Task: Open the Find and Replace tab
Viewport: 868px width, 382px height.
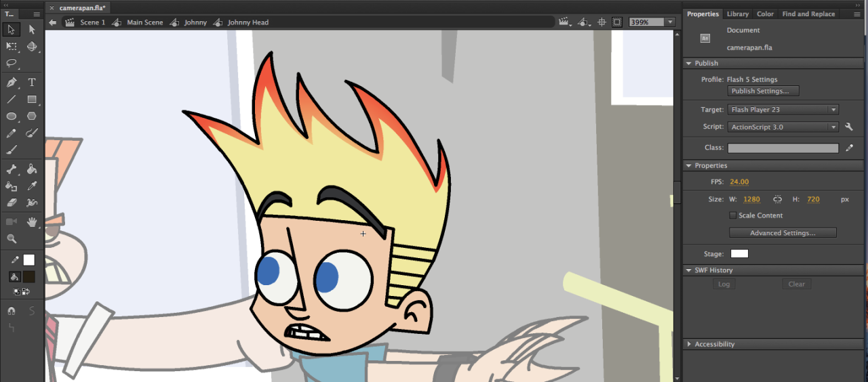Action: [808, 14]
